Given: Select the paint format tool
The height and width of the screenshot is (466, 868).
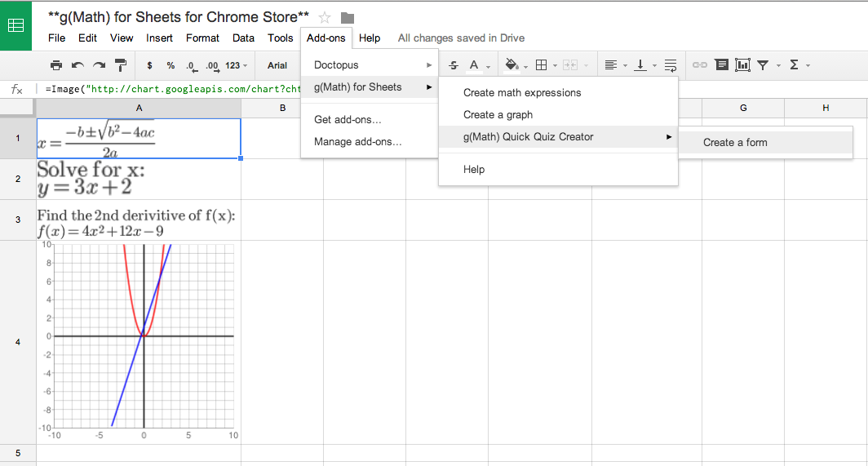Looking at the screenshot, I should tap(121, 65).
